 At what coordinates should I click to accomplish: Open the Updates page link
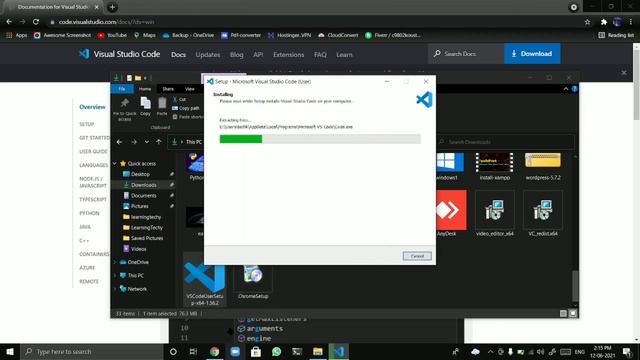point(208,54)
